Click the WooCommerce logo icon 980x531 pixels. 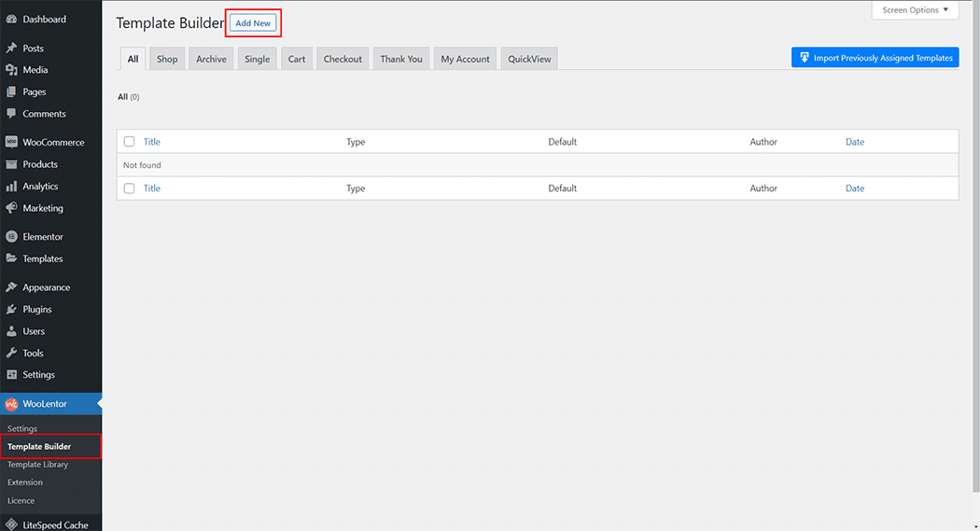point(11,143)
